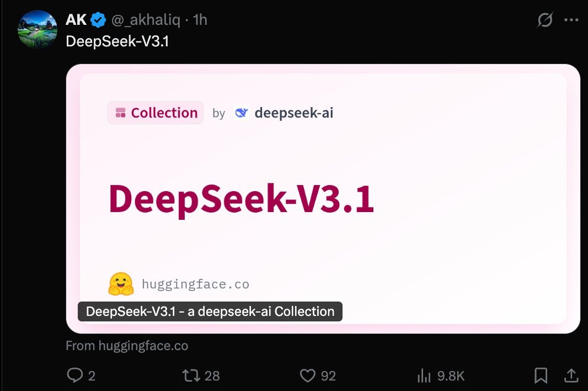Click the blue verified badge beside AK

coord(98,20)
